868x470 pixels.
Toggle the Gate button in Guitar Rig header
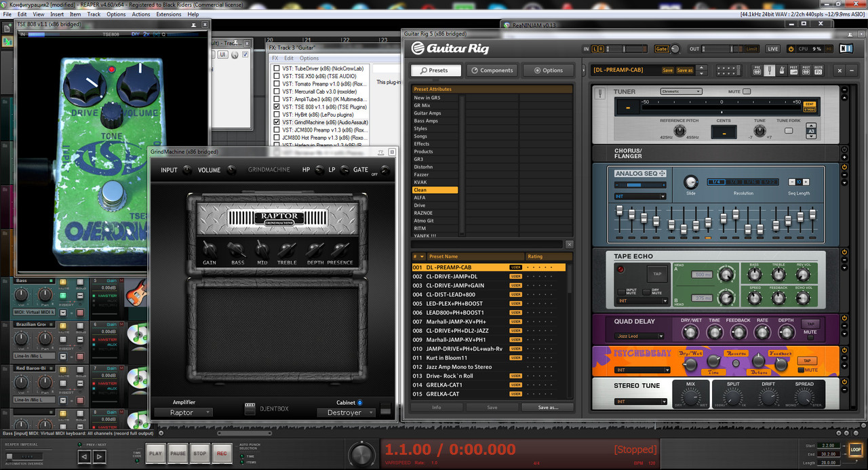661,49
